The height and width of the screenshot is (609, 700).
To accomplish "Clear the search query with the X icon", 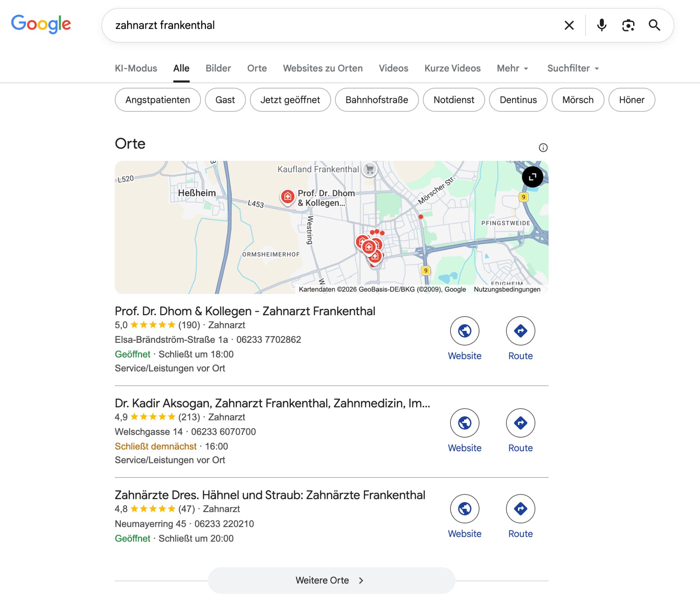I will click(569, 25).
